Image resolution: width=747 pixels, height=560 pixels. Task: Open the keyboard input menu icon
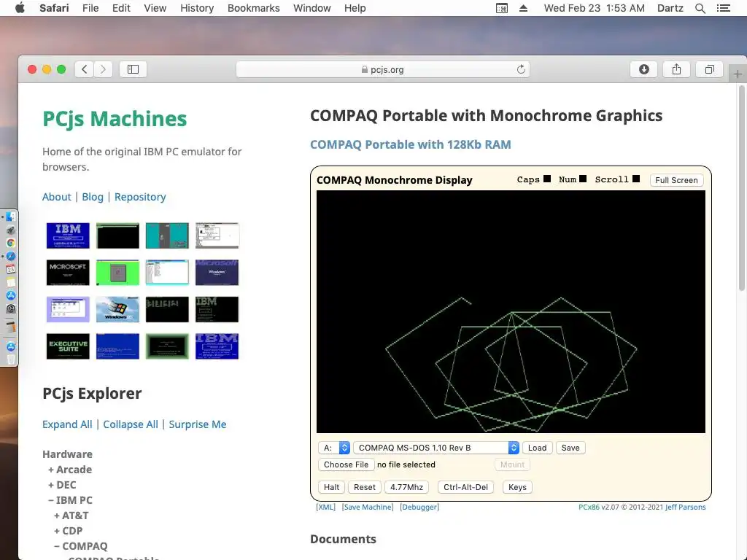point(502,8)
